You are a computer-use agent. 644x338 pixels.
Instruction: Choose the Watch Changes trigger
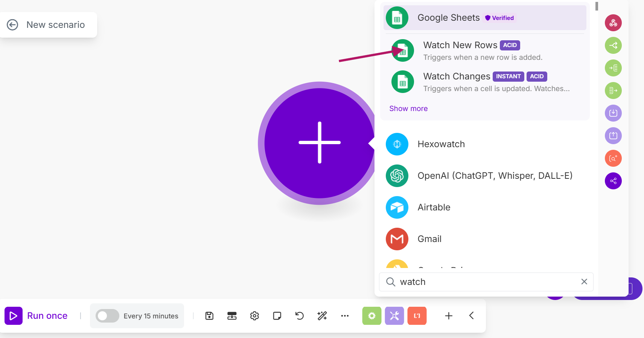click(x=486, y=82)
